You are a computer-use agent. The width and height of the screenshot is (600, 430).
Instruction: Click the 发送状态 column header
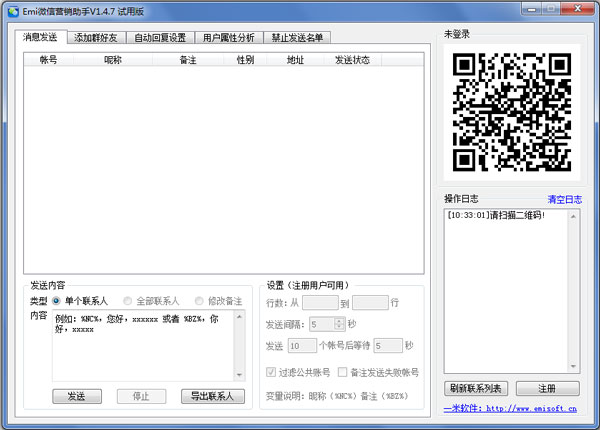352,60
